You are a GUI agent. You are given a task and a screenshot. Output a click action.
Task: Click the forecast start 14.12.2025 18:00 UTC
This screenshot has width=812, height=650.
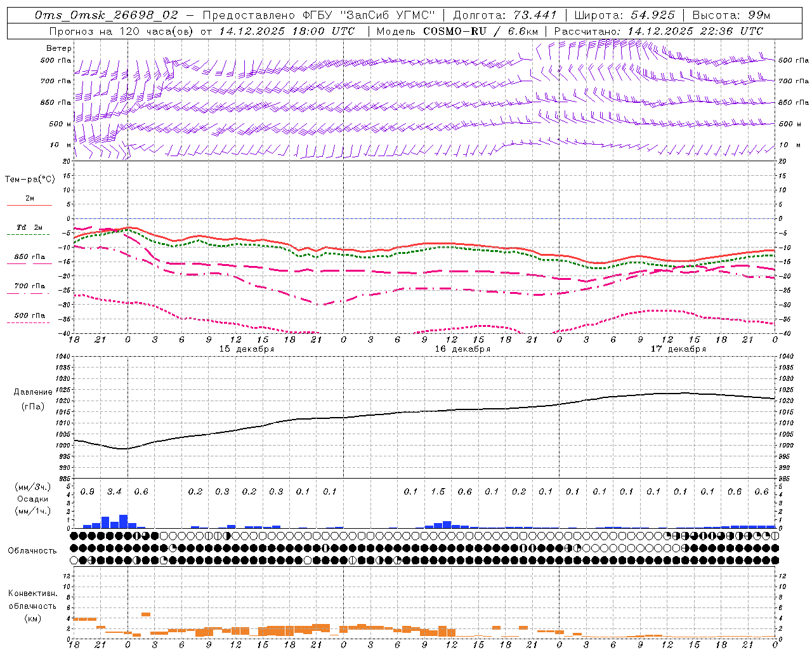[287, 31]
